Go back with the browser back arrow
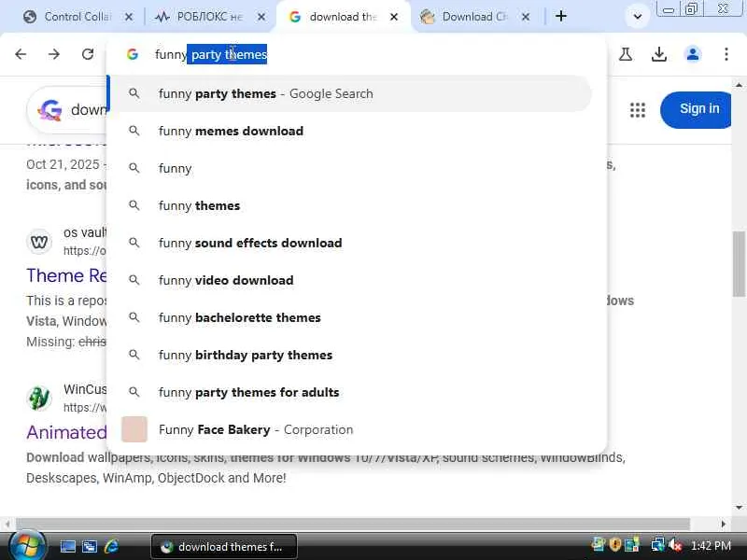 click(x=21, y=54)
